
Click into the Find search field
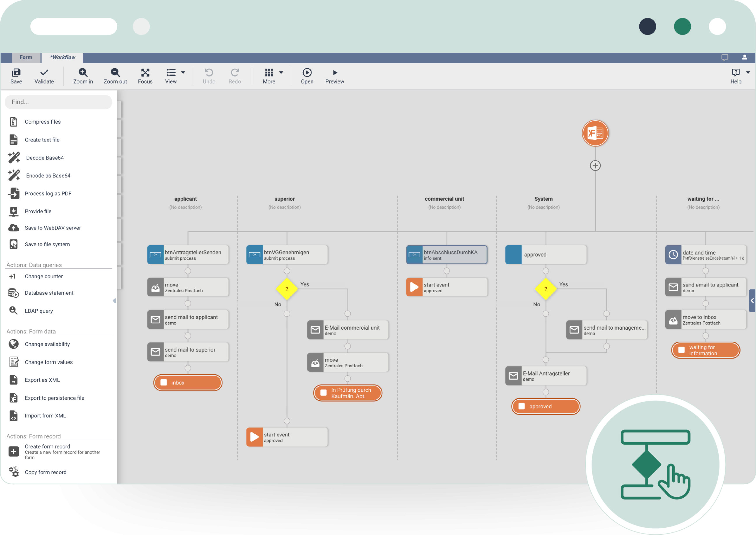point(58,102)
